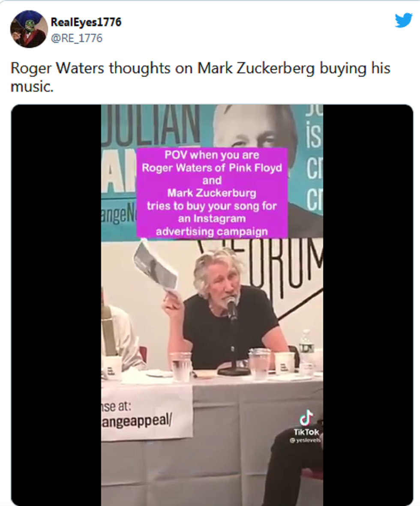Click the left black letterbox bar
The width and height of the screenshot is (420, 506).
point(56,305)
